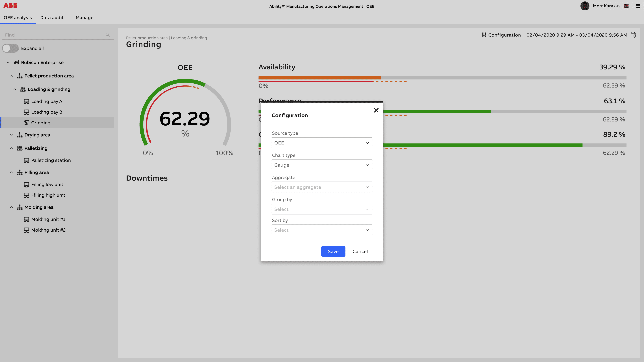This screenshot has height=362, width=644.
Task: Click the Save button
Action: coord(333,251)
